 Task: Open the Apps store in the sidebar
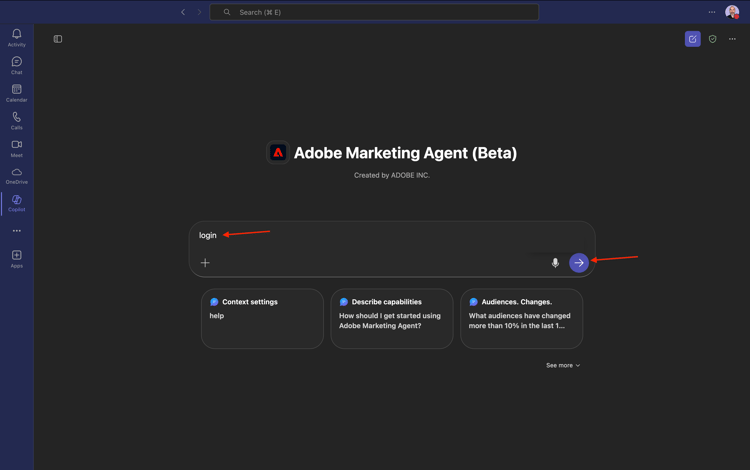click(17, 259)
